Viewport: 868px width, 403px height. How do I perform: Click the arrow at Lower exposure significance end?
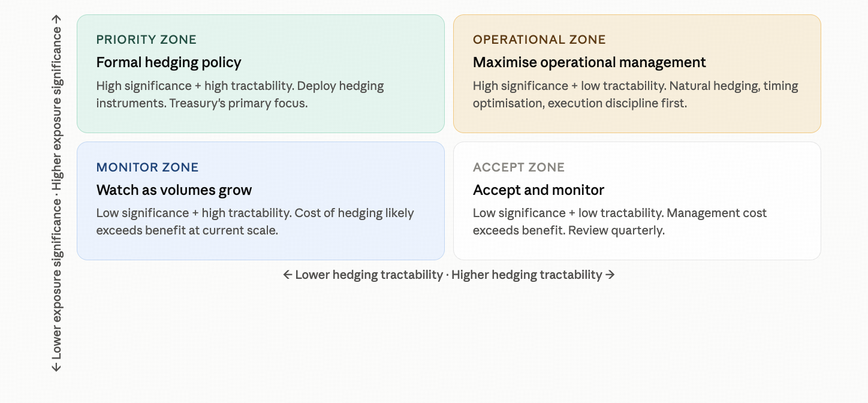click(56, 366)
